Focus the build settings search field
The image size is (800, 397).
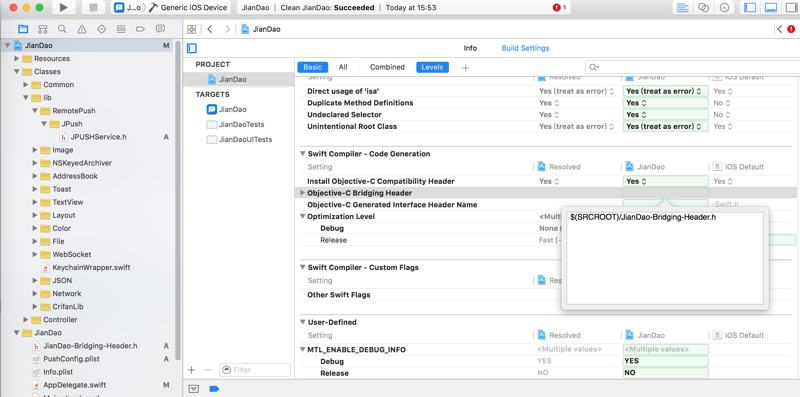pos(692,67)
